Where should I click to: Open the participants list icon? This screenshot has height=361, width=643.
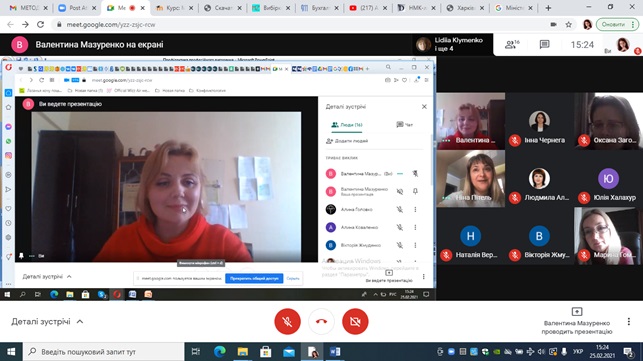coord(512,44)
